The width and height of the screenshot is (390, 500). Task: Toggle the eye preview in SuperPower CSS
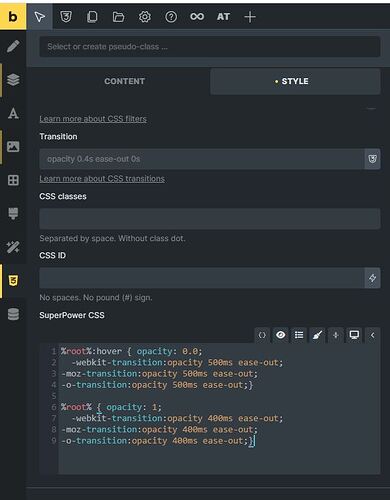coord(281,335)
